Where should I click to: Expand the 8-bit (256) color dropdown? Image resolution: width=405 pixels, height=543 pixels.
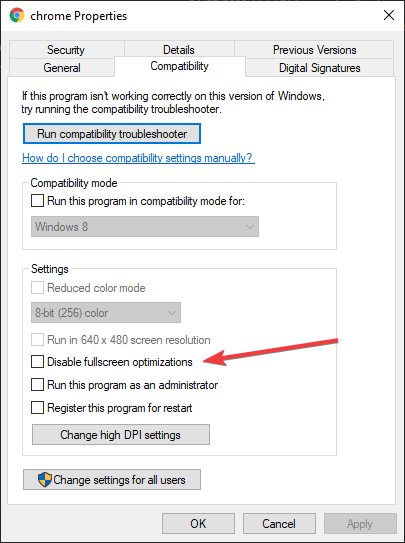[106, 313]
